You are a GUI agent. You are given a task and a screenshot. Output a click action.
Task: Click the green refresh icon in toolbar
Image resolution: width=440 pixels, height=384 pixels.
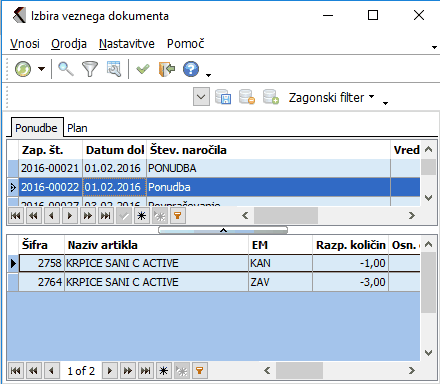23,69
